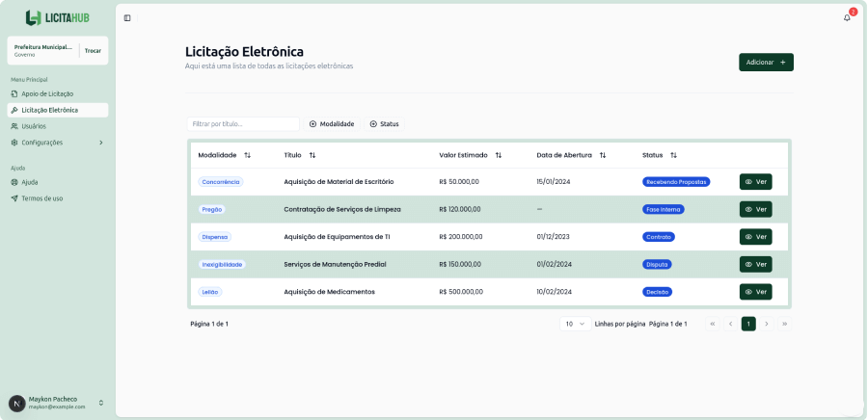Open Usuários menu item
This screenshot has width=868, height=420.
point(58,126)
